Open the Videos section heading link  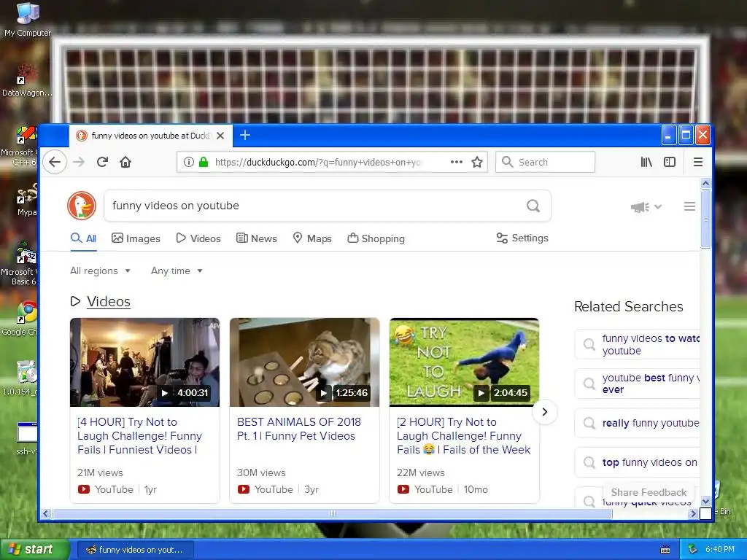(x=109, y=301)
